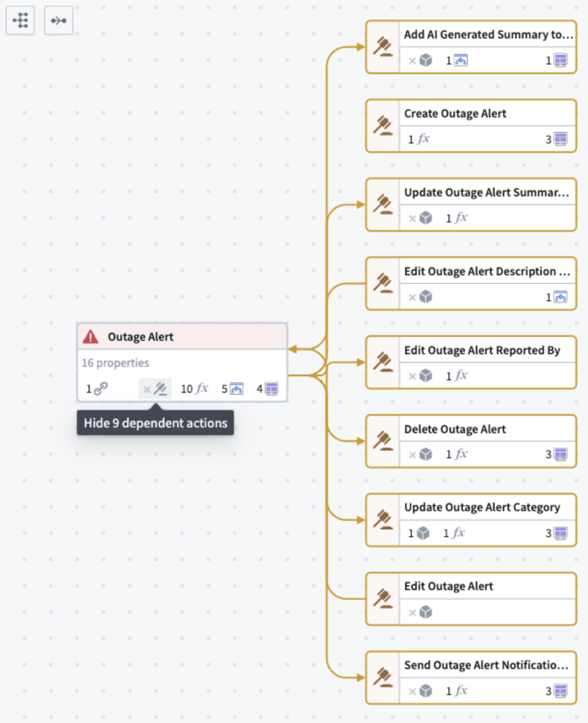Viewport: 588px width, 723px height.
Task: Open 1 object cube on Update Outage Alert Category
Action: pos(419,533)
